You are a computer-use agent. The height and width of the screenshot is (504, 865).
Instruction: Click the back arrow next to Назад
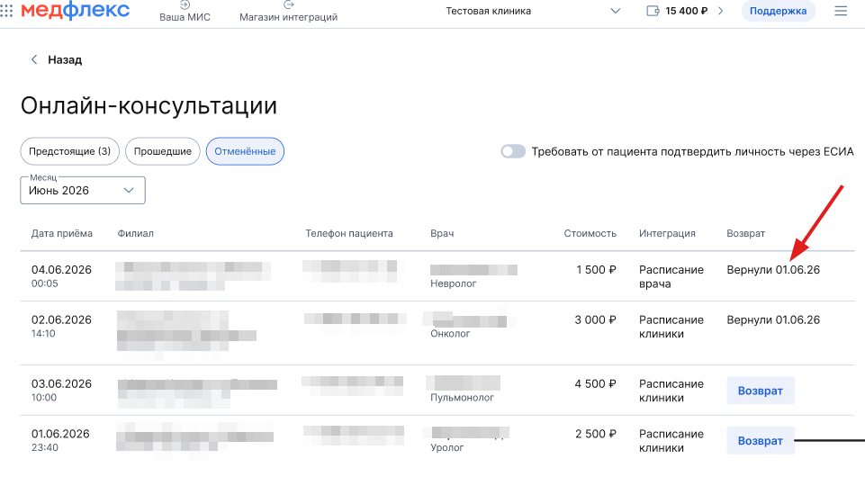(x=34, y=60)
